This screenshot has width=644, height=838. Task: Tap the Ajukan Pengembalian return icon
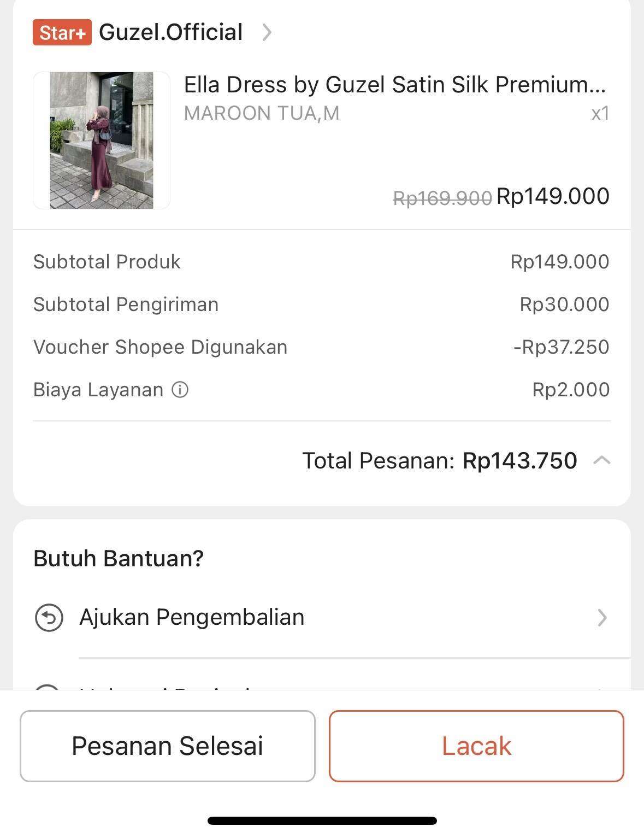click(49, 618)
